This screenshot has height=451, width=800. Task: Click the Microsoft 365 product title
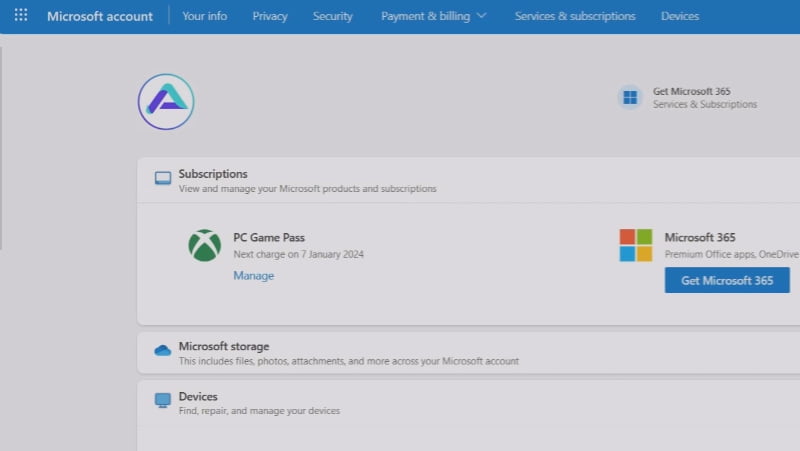pos(699,237)
